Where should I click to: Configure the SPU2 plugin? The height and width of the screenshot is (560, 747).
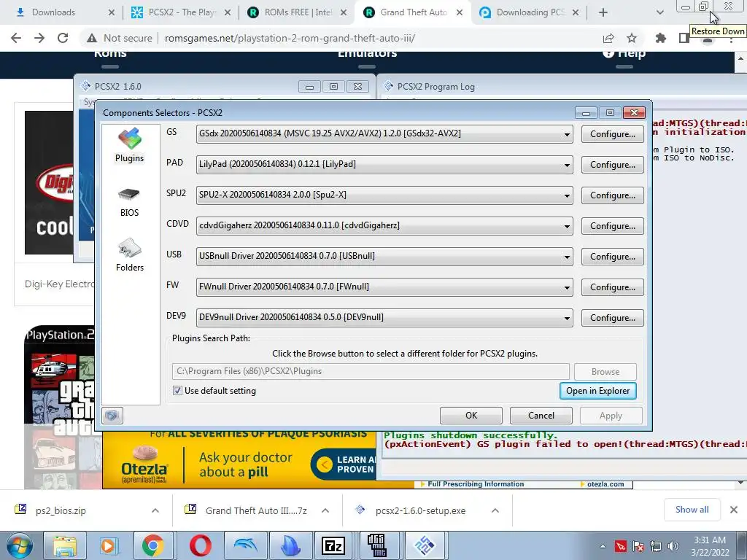click(x=612, y=195)
